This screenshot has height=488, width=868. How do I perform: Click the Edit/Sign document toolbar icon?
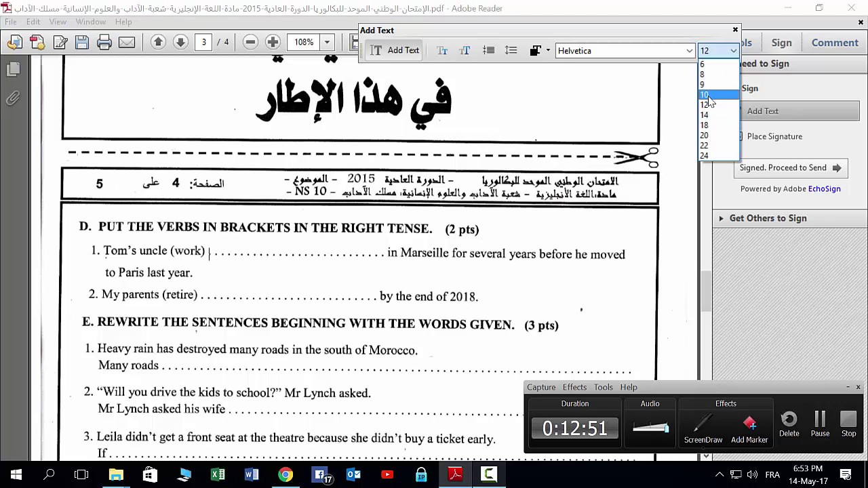click(x=60, y=42)
